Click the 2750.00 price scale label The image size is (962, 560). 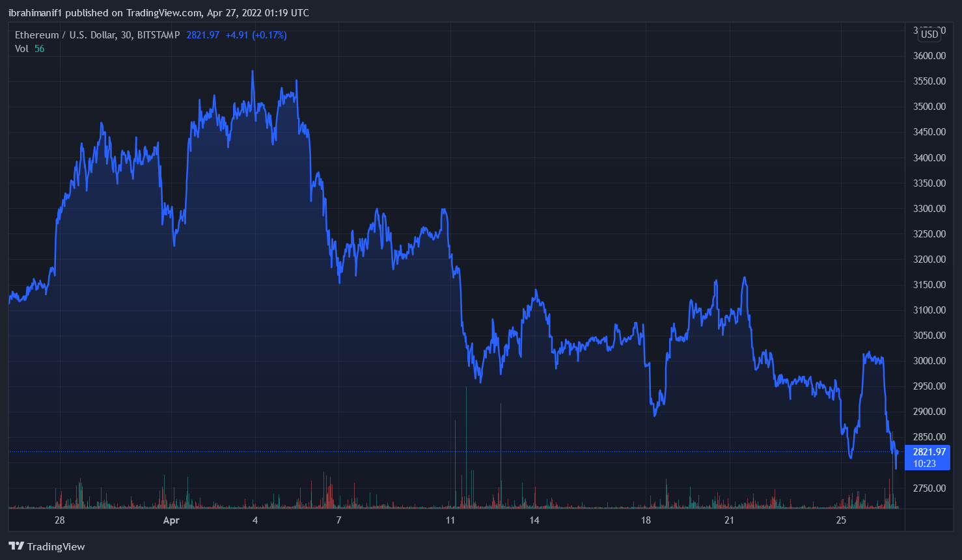pyautogui.click(x=929, y=488)
